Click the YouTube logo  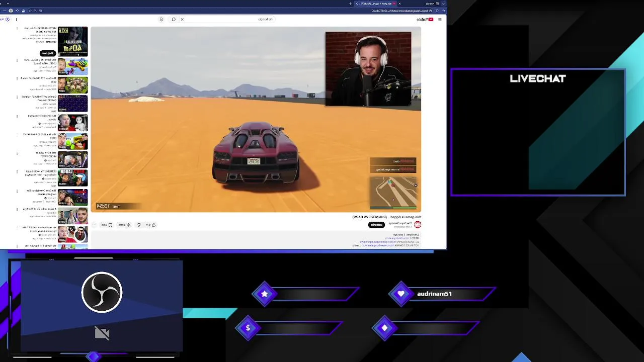click(x=425, y=19)
